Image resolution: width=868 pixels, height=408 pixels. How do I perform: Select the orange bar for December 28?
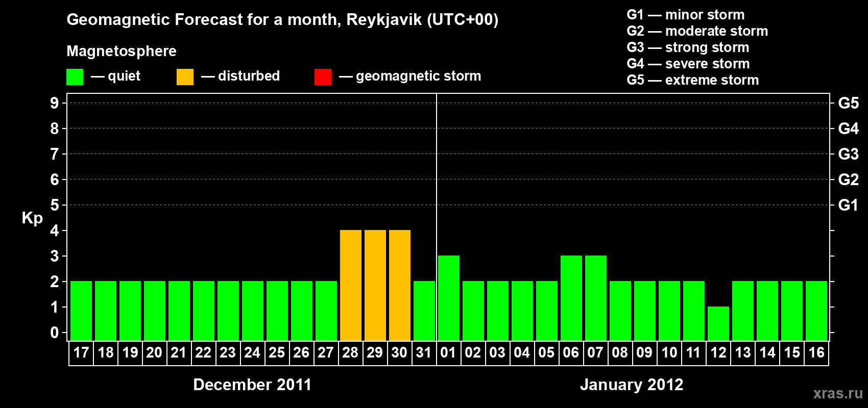351,285
